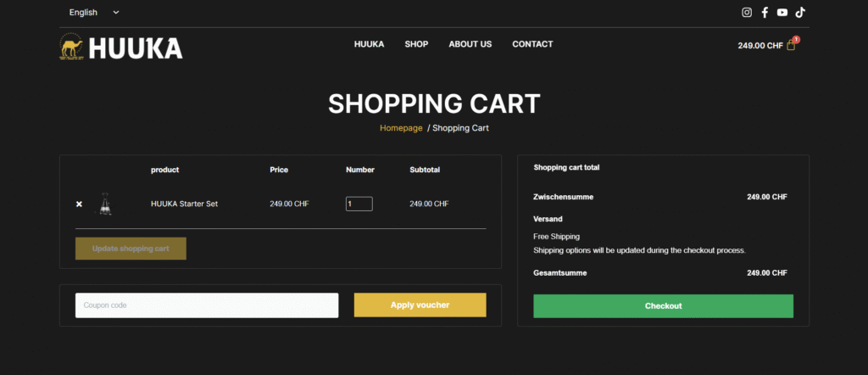Open the TikTok social icon

800,12
